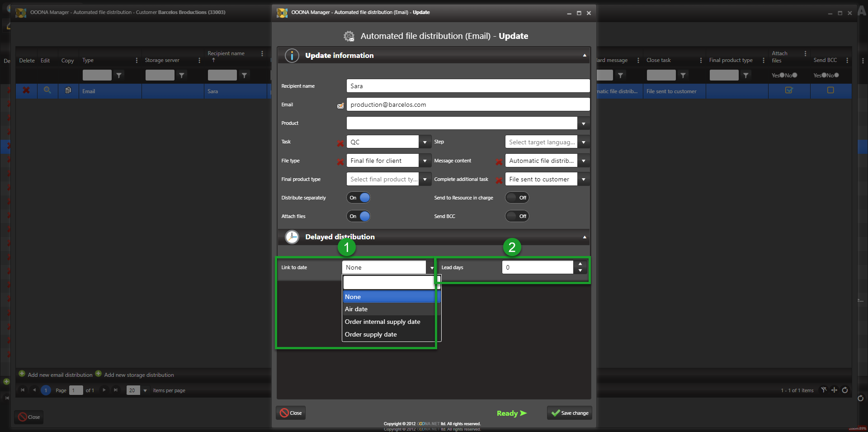Expand the Final product type dropdown

coord(425,180)
